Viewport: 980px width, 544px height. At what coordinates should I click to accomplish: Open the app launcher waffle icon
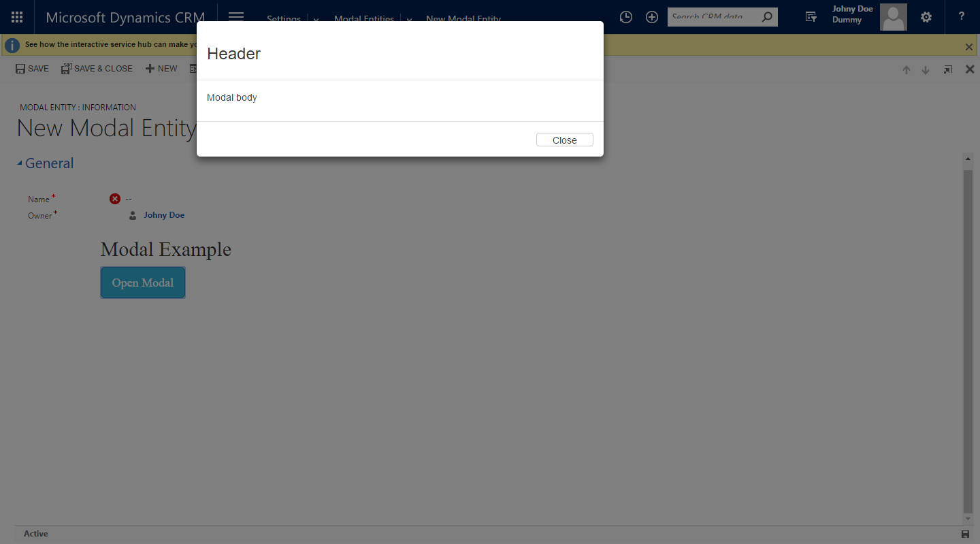tap(17, 17)
